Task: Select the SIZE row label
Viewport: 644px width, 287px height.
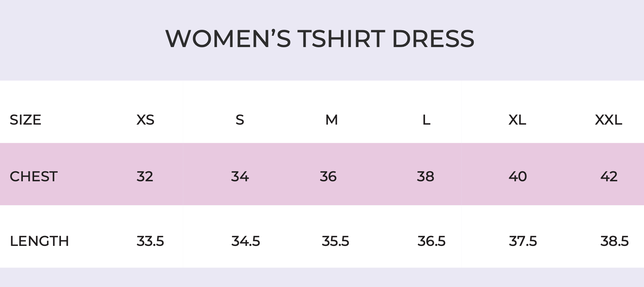Action: point(26,120)
